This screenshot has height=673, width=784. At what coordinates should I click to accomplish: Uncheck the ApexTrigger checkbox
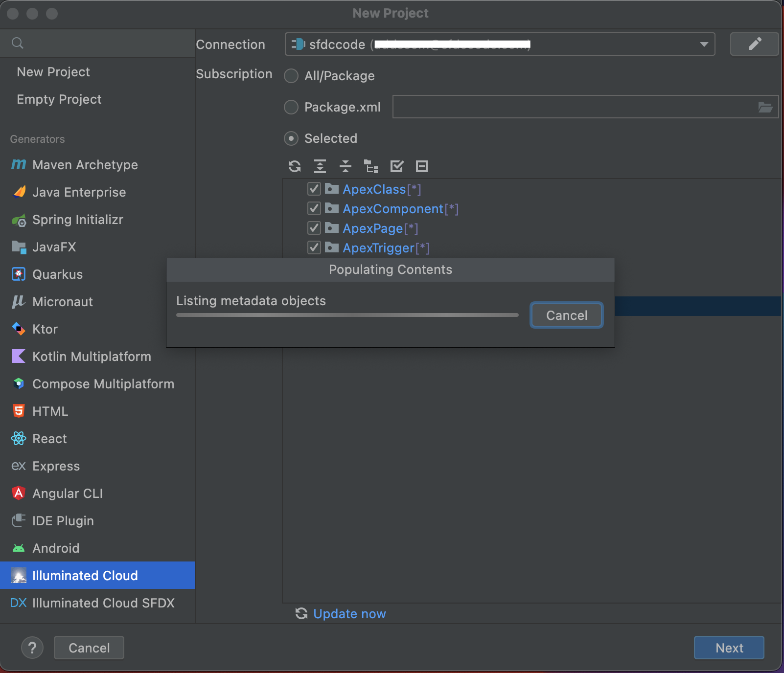coord(314,247)
